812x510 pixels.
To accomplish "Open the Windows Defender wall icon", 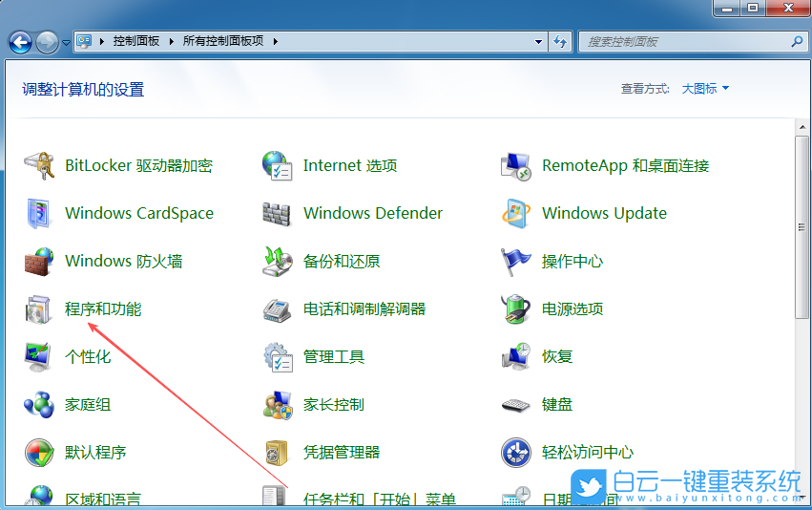I will (x=277, y=214).
